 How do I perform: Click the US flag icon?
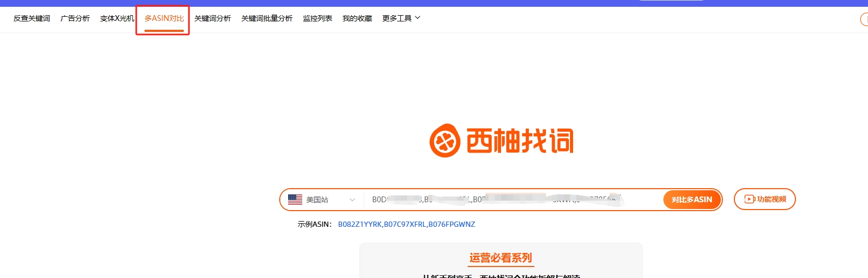coord(295,200)
